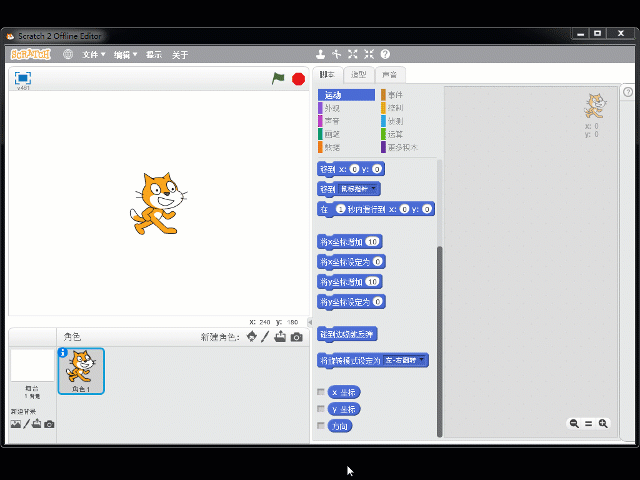The height and width of the screenshot is (480, 640).
Task: Select the 运动 block category
Action: point(346,95)
